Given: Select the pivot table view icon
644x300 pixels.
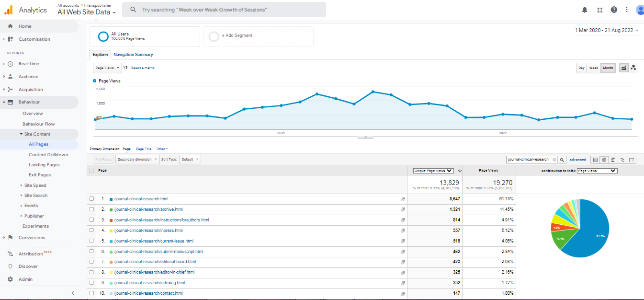Looking at the screenshot, I should (632, 160).
